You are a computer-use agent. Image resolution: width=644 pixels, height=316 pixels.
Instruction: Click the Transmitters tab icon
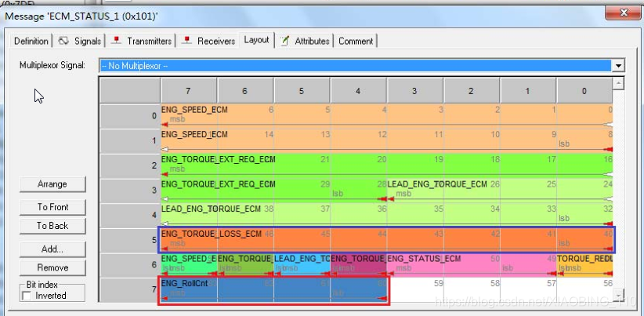click(x=117, y=41)
